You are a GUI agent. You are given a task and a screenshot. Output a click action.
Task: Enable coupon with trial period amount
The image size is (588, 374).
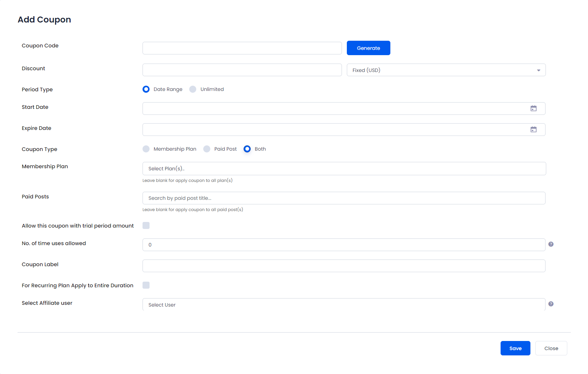click(x=146, y=225)
